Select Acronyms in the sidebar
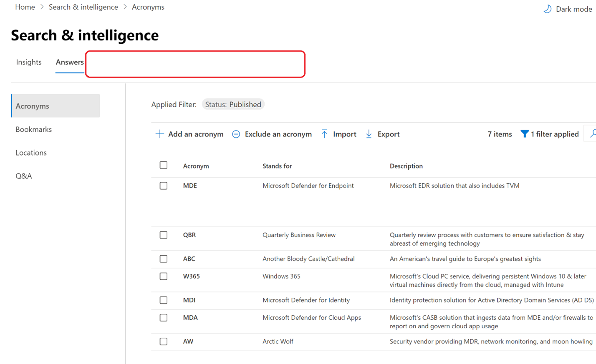This screenshot has height=364, width=596. (32, 106)
